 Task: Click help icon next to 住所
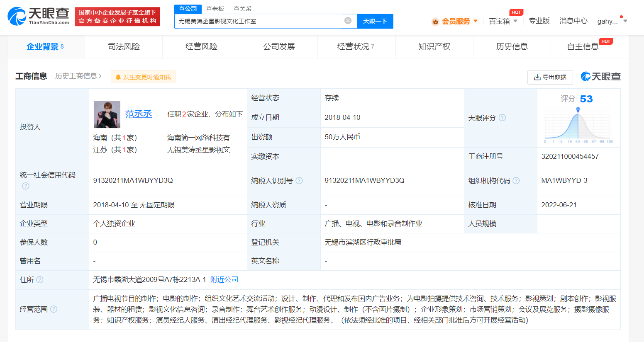[40, 280]
